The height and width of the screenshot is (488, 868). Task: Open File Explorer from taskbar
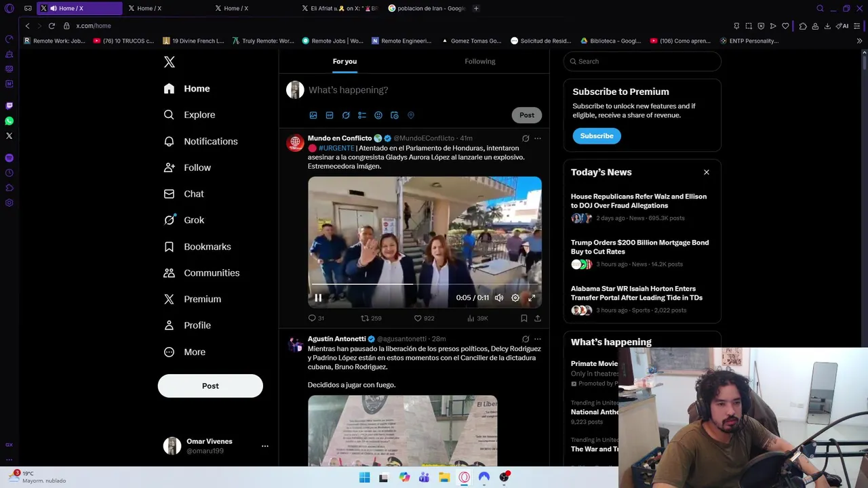pos(444,477)
